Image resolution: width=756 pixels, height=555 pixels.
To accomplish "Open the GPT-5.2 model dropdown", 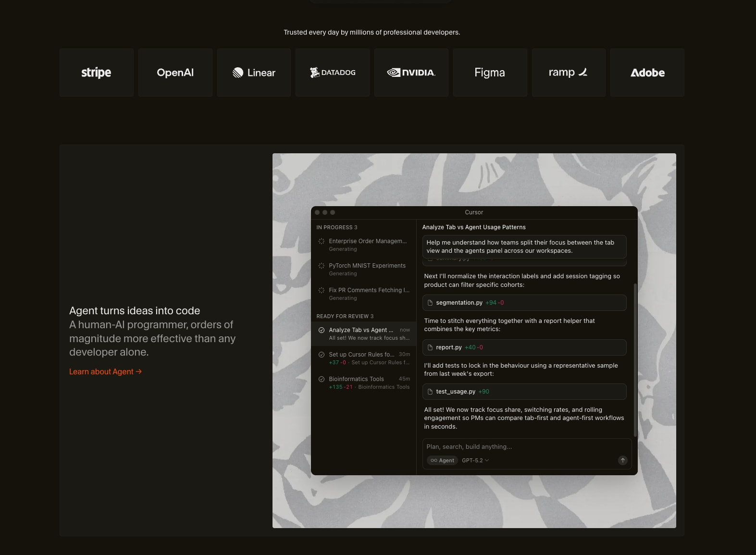I will [x=475, y=460].
